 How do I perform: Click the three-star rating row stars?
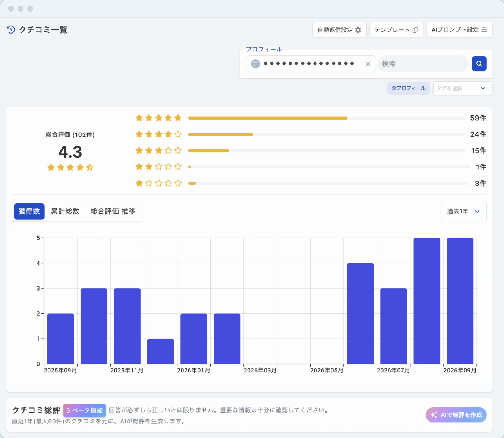click(158, 150)
